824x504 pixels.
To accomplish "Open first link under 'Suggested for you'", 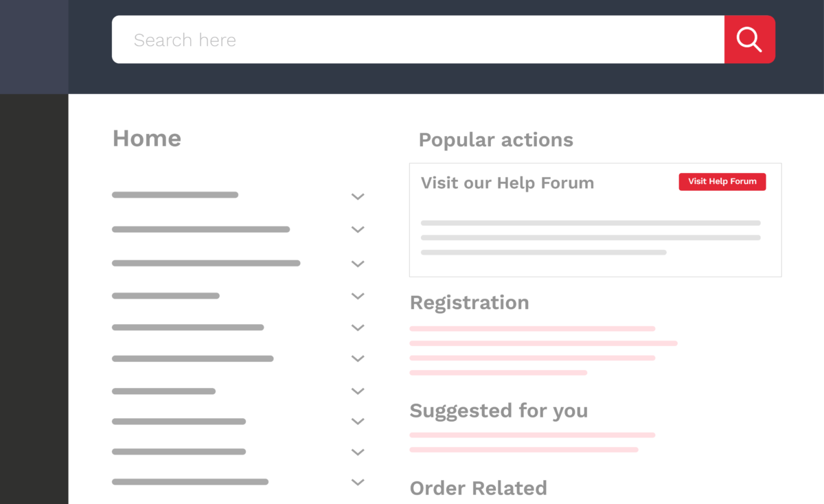I will pyautogui.click(x=532, y=435).
